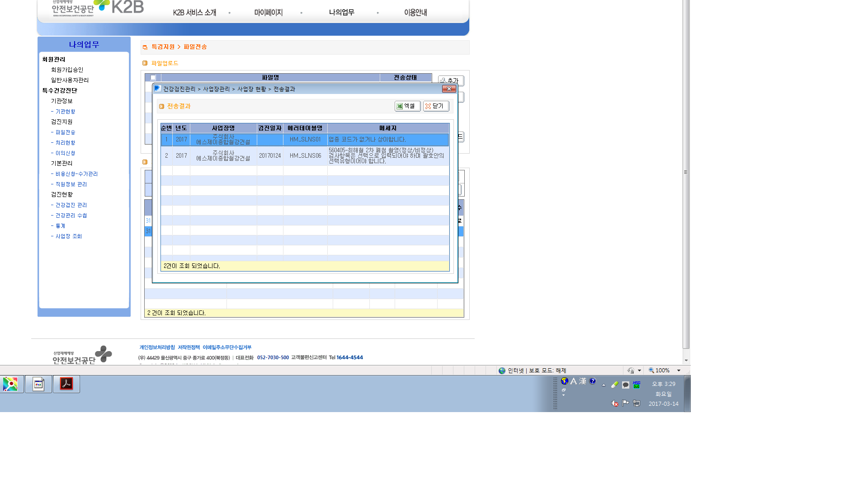Image resolution: width=868 pixels, height=488 pixels.
Task: Open the document app taskbar icon
Action: pos(38,384)
